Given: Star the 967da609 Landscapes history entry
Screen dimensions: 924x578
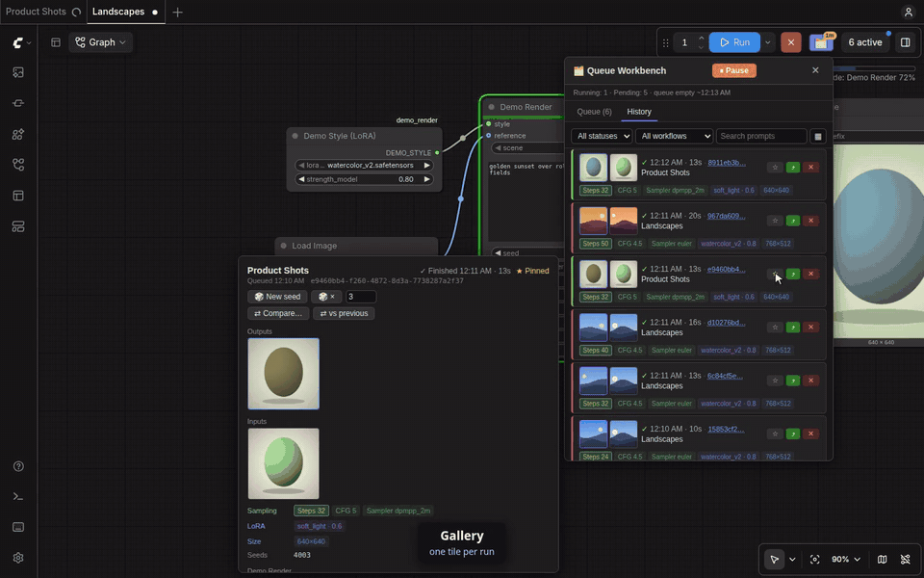Looking at the screenshot, I should 775,221.
